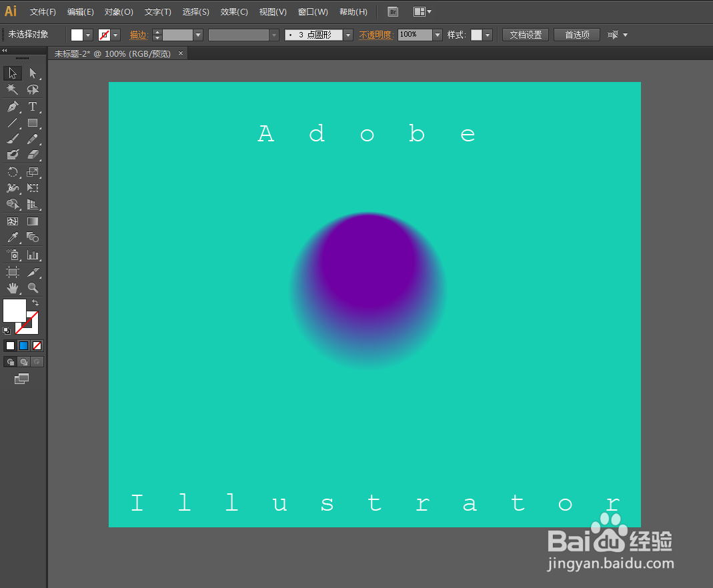Viewport: 713px width, 588px height.
Task: Select the Line Segment tool
Action: pos(12,123)
